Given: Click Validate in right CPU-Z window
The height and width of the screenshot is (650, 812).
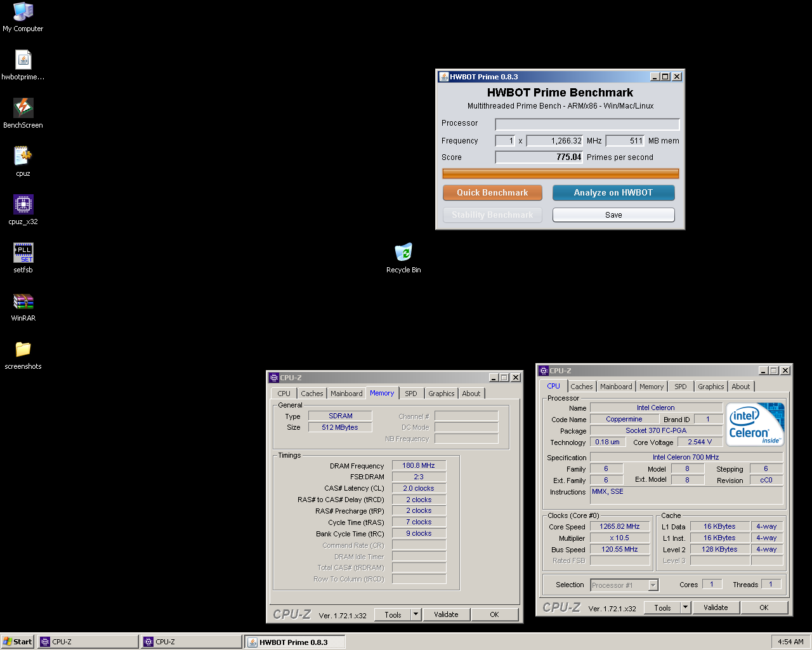Looking at the screenshot, I should click(x=716, y=607).
